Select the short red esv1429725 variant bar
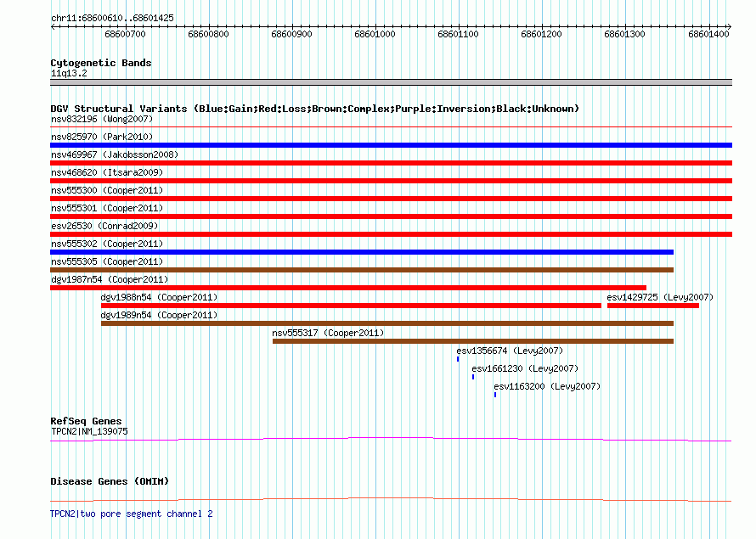Screen dimensions: 756x539 point(653,306)
